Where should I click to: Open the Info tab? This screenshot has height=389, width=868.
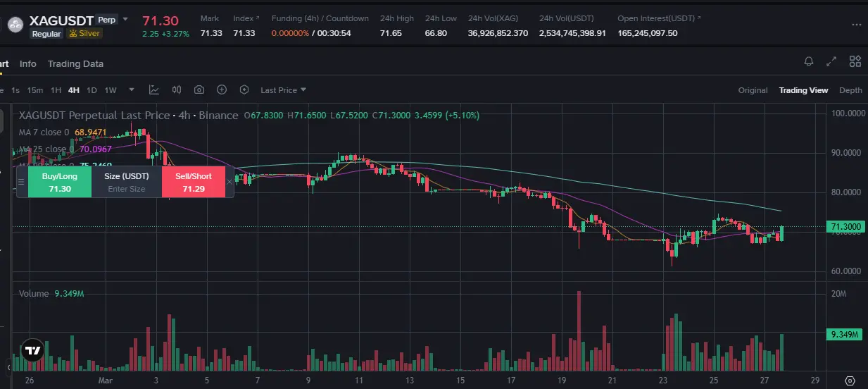[28, 63]
